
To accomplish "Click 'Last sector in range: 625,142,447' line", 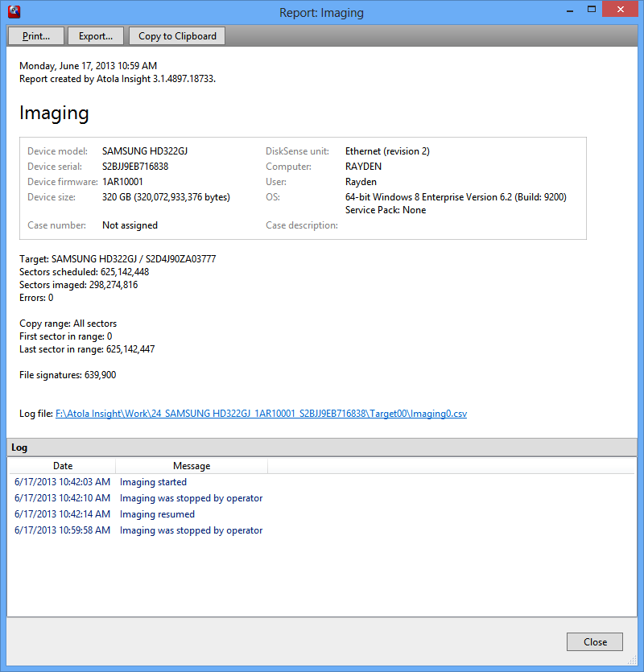I will 87,349.
